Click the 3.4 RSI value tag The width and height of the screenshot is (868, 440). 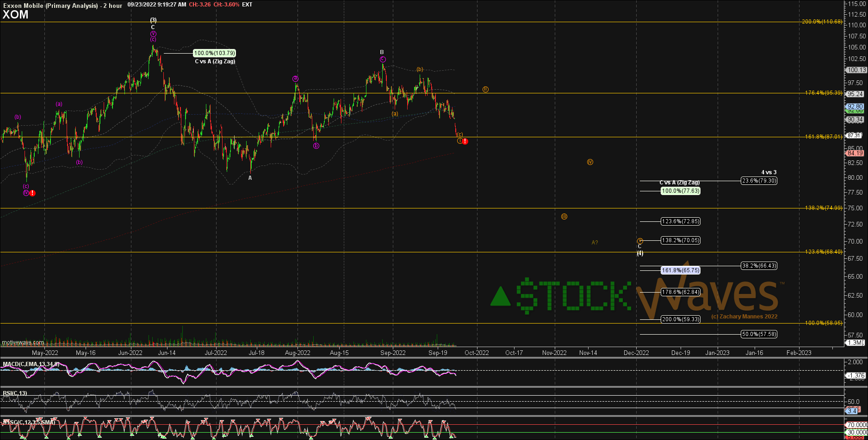pyautogui.click(x=852, y=411)
